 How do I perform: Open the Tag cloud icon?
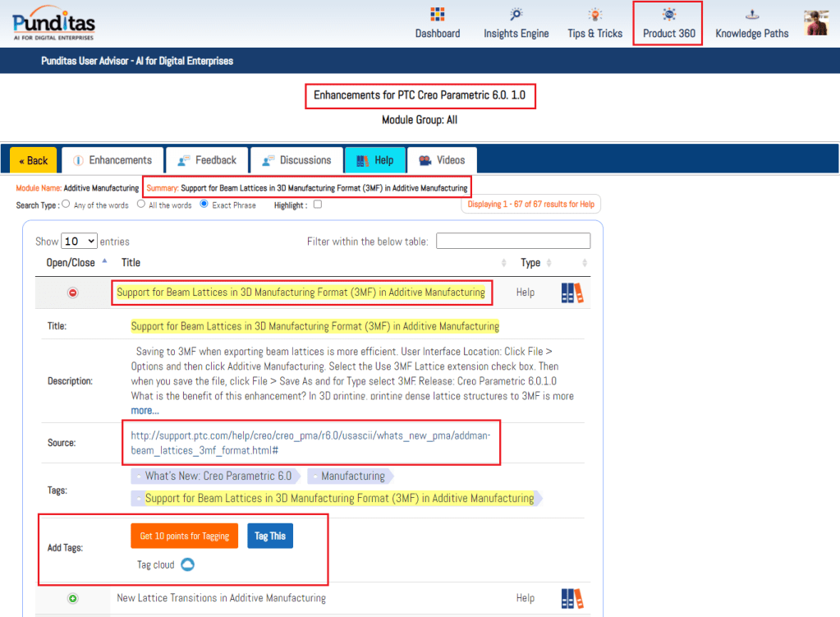click(187, 564)
